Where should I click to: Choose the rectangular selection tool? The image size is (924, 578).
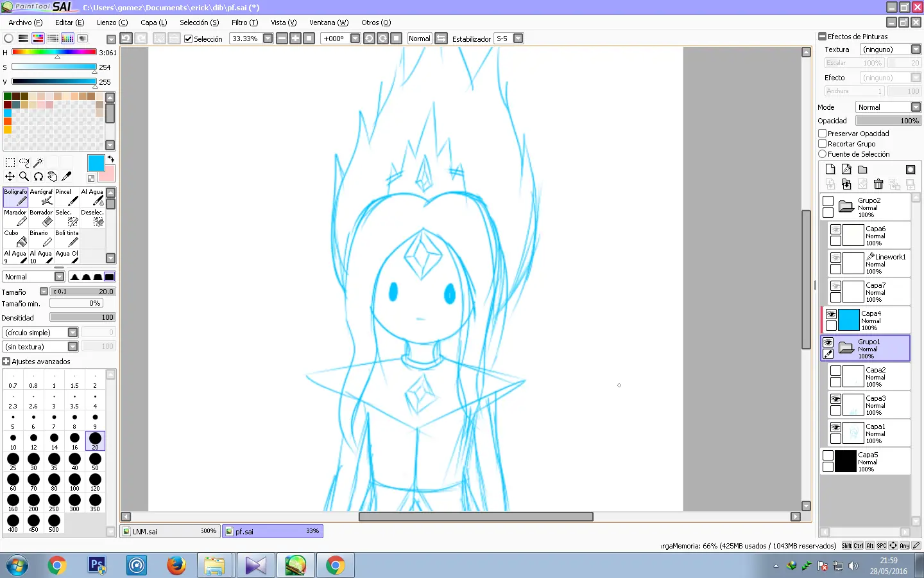[10, 162]
